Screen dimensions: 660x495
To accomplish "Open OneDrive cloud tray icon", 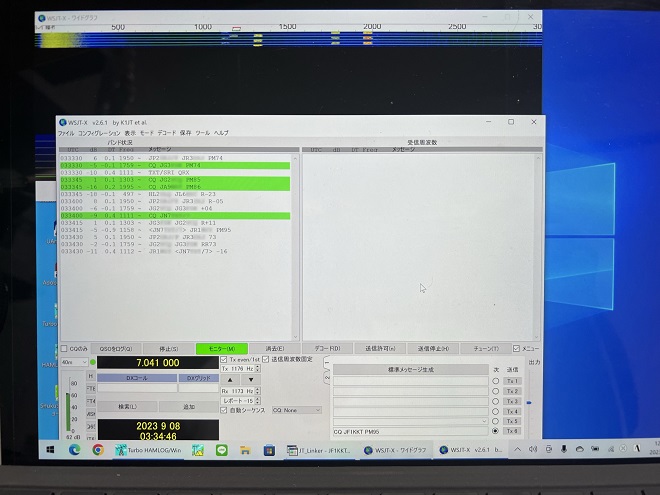I will 580,450.
